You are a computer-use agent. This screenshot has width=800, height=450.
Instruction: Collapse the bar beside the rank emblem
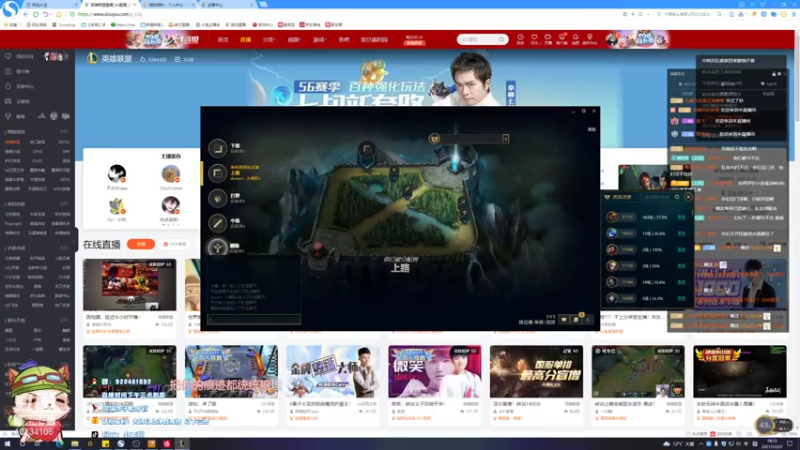tap(506, 139)
